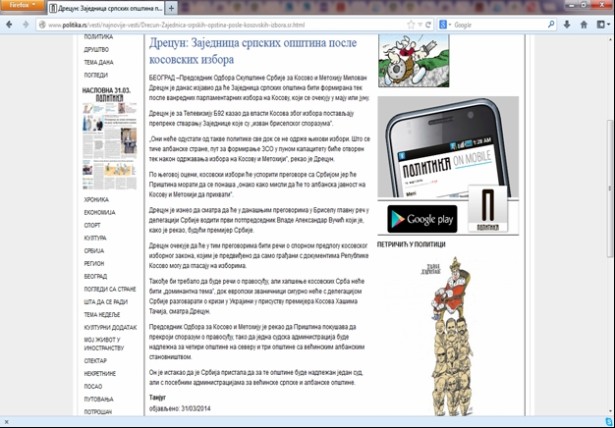Click the vertical page scrollbar thumb

(x=610, y=188)
